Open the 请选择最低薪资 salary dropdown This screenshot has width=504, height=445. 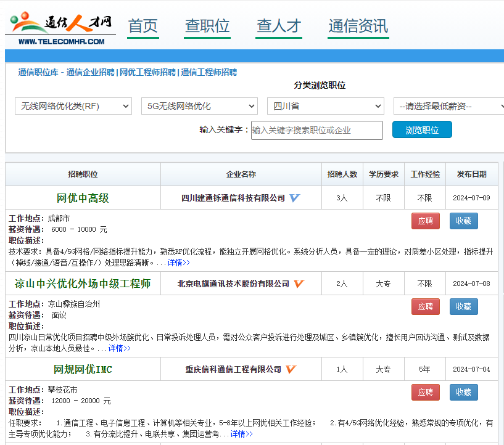tap(448, 106)
